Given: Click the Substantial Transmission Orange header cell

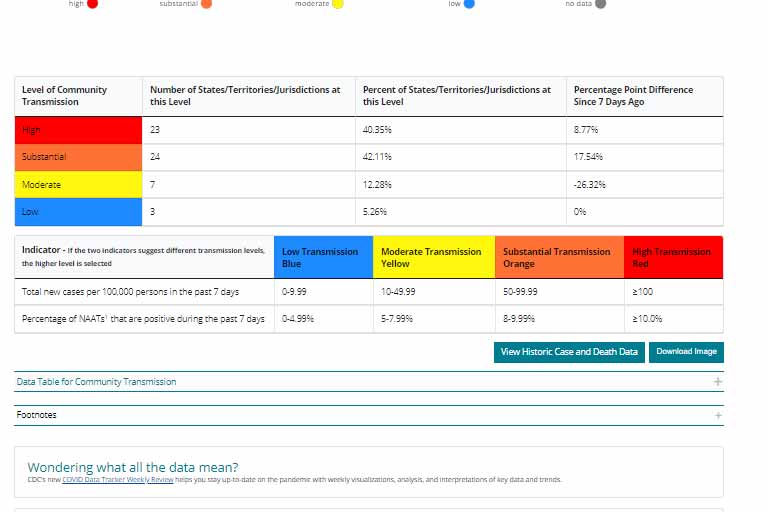Looking at the screenshot, I should pos(560,257).
